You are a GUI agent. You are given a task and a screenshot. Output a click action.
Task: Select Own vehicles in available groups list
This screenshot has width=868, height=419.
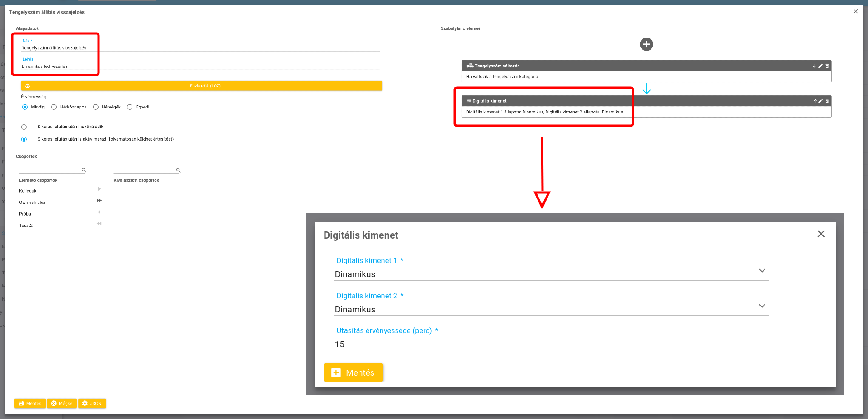tap(32, 202)
